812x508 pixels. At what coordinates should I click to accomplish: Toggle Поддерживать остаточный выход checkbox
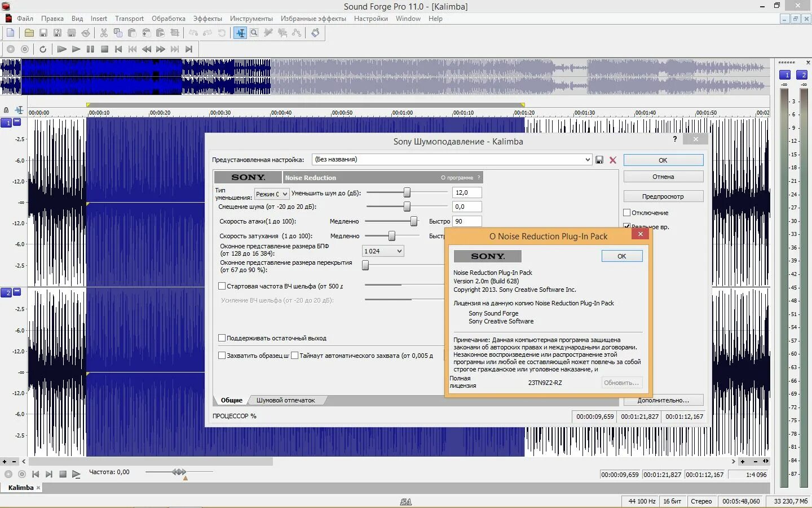[222, 338]
